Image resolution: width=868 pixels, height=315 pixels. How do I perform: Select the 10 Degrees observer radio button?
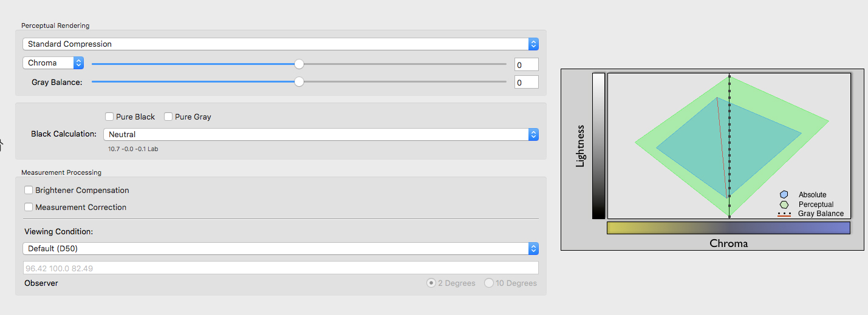(x=489, y=283)
